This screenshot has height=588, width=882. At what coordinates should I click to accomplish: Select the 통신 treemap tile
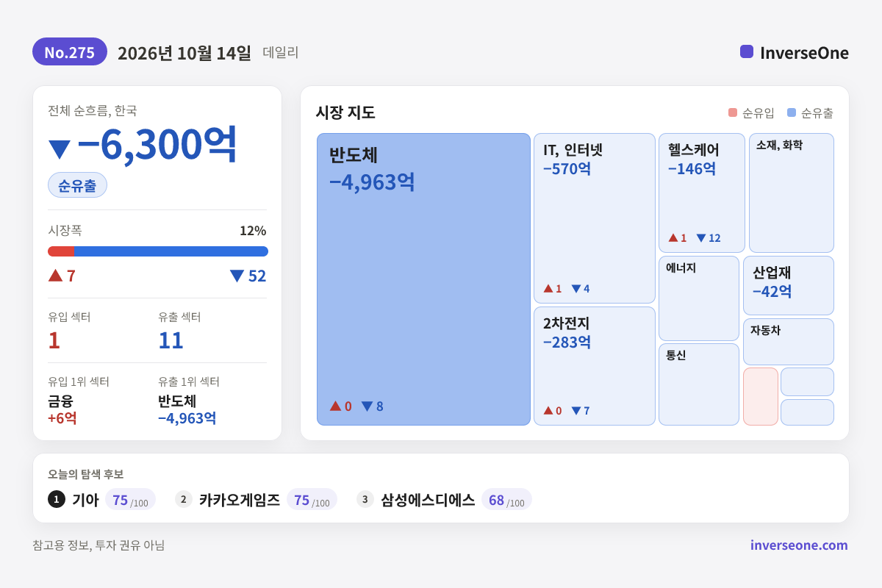pos(699,384)
